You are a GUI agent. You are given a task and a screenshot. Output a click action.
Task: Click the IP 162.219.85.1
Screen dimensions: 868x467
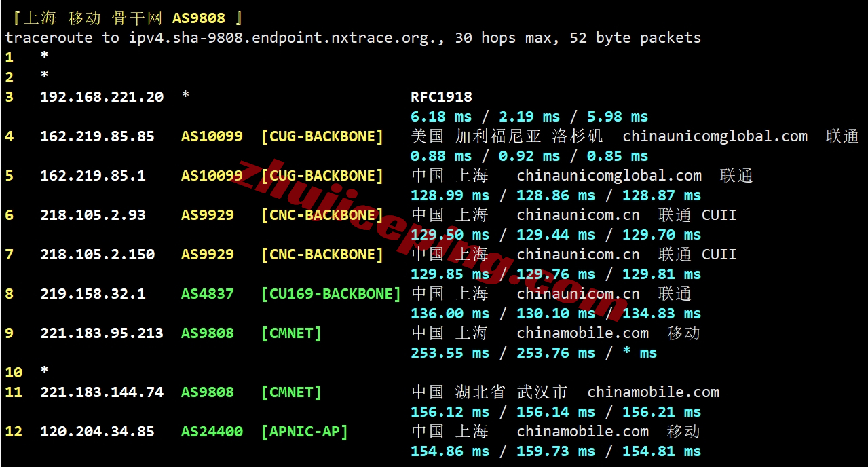pos(93,176)
